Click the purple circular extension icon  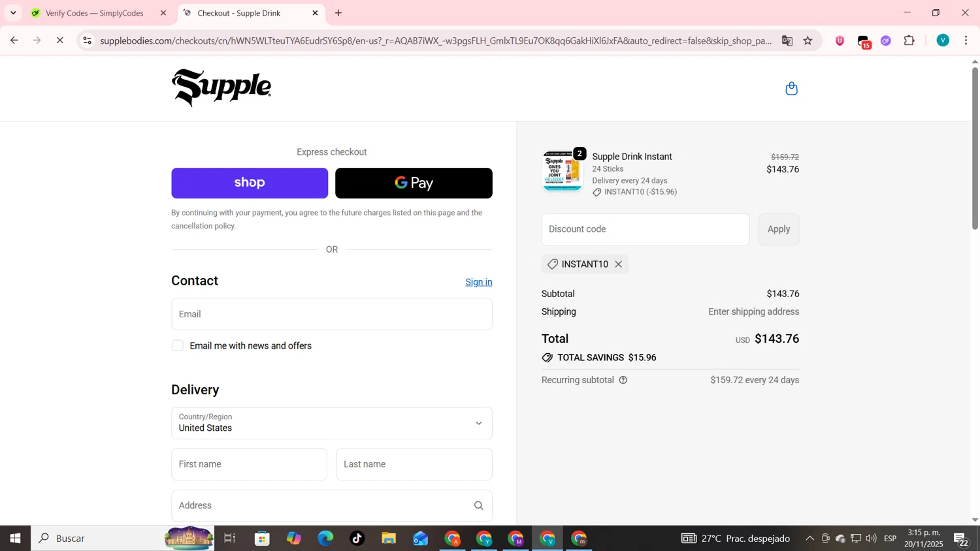tap(886, 40)
